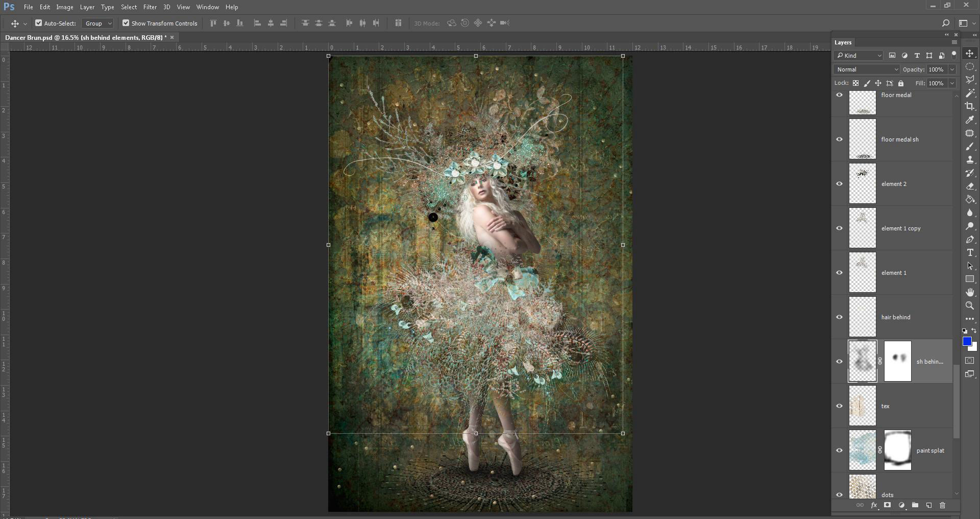Create a new group with folder icon
Viewport: 980px width, 519px height.
click(915, 505)
